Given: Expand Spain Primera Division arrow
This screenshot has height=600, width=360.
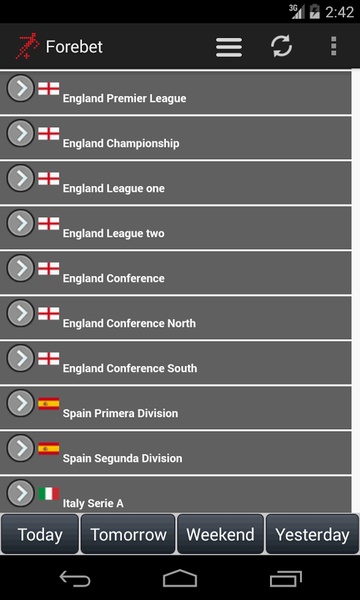Looking at the screenshot, I should 21,403.
